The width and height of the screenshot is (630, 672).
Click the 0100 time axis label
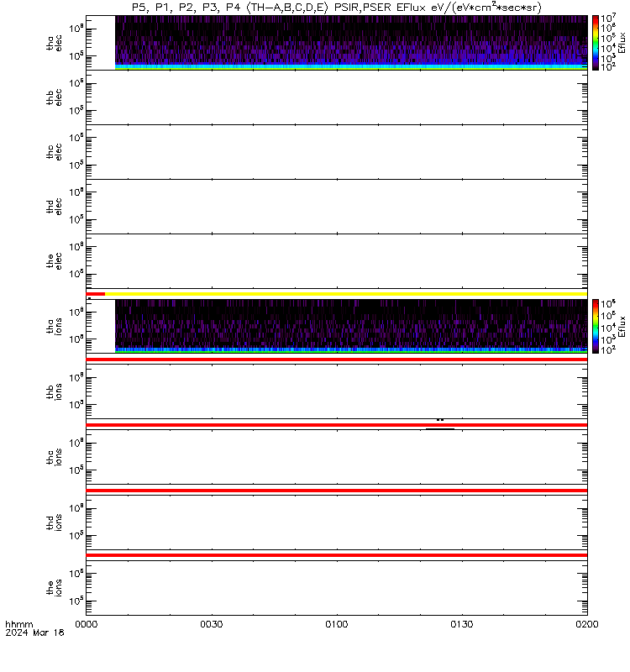coord(337,624)
